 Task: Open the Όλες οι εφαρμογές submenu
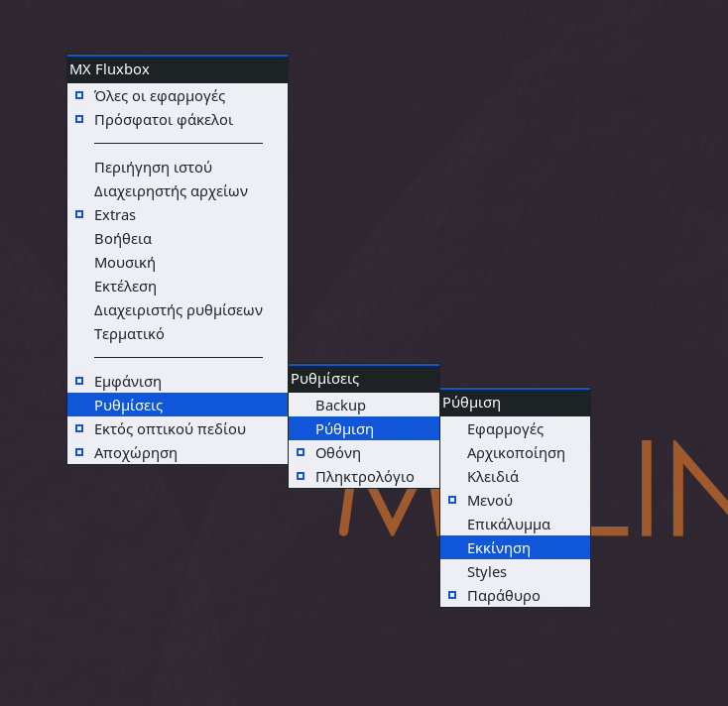(x=178, y=96)
